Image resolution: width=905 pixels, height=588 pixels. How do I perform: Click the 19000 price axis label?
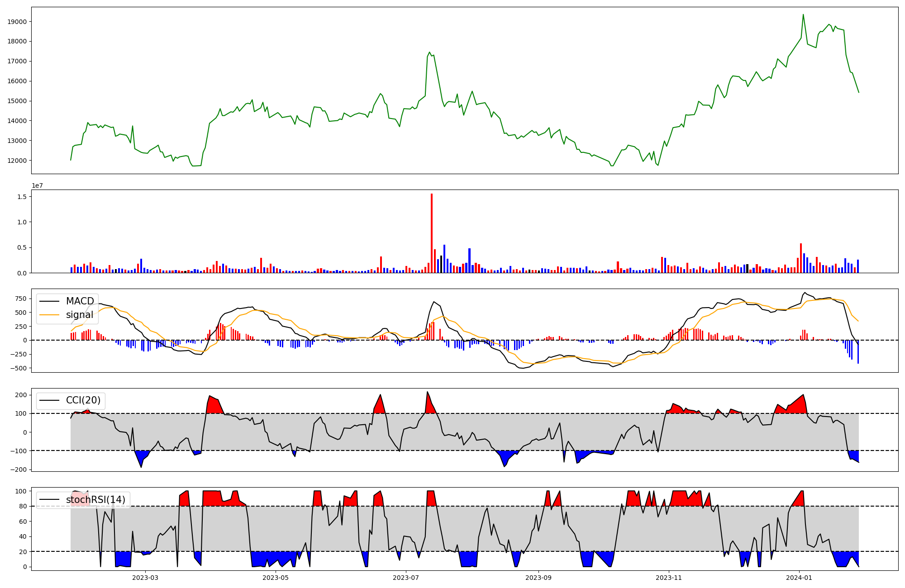(17, 22)
